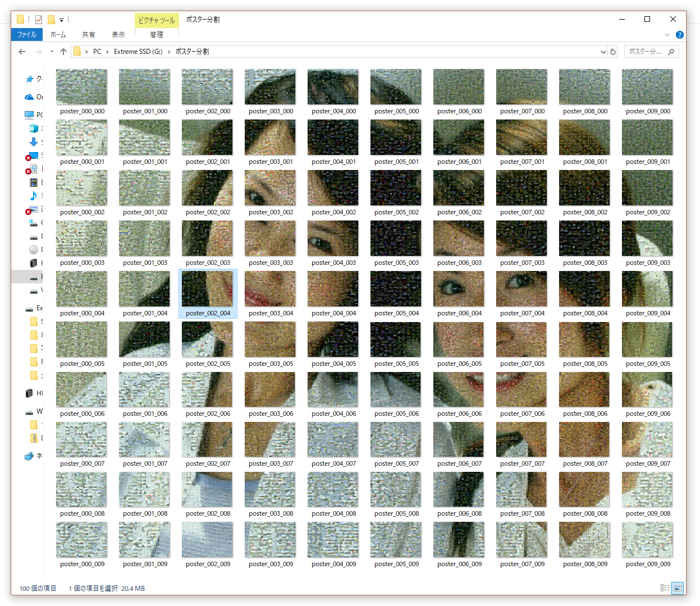Click the file name poster_009_009
This screenshot has width=700, height=606.
pos(648,564)
